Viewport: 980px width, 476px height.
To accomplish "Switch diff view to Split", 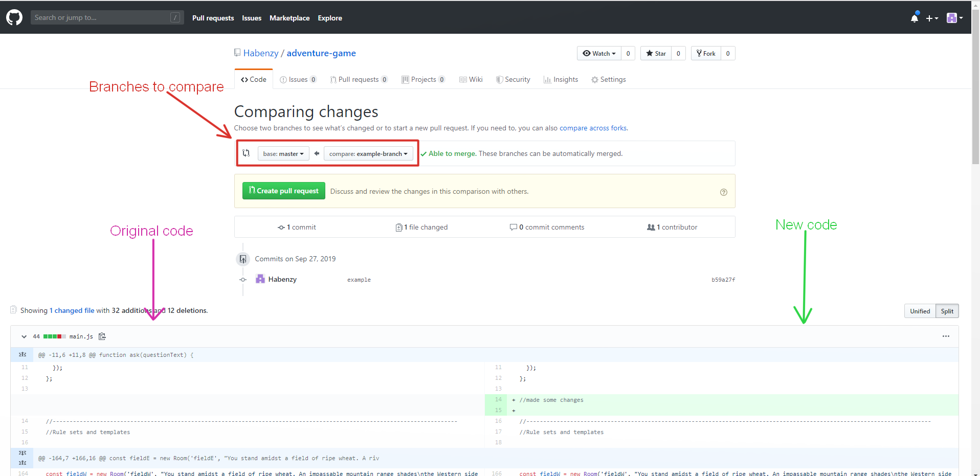I will click(947, 311).
